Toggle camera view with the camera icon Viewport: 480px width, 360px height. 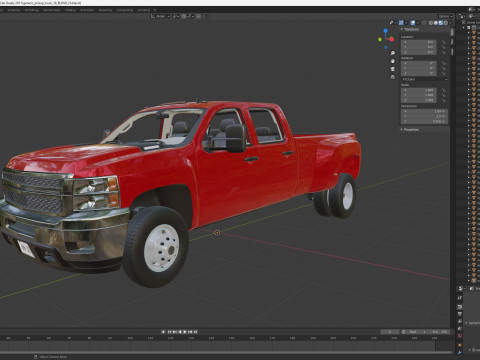point(393,69)
